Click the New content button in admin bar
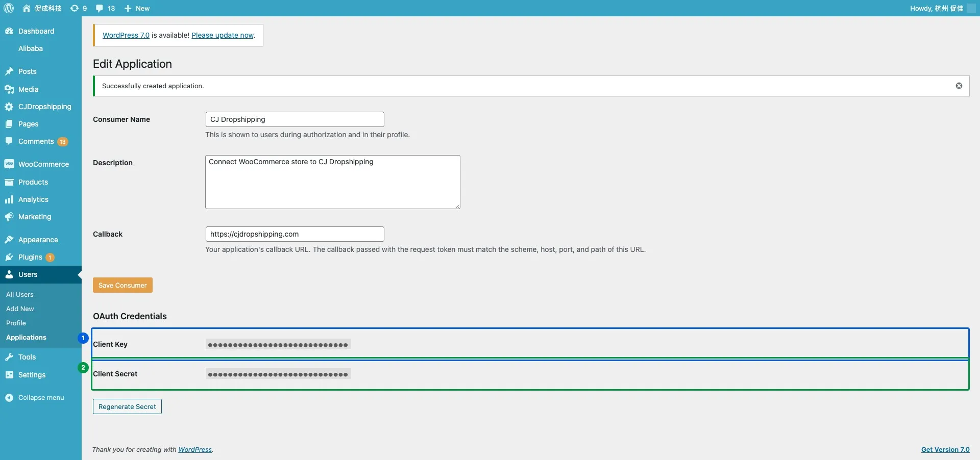980x460 pixels. (x=137, y=8)
